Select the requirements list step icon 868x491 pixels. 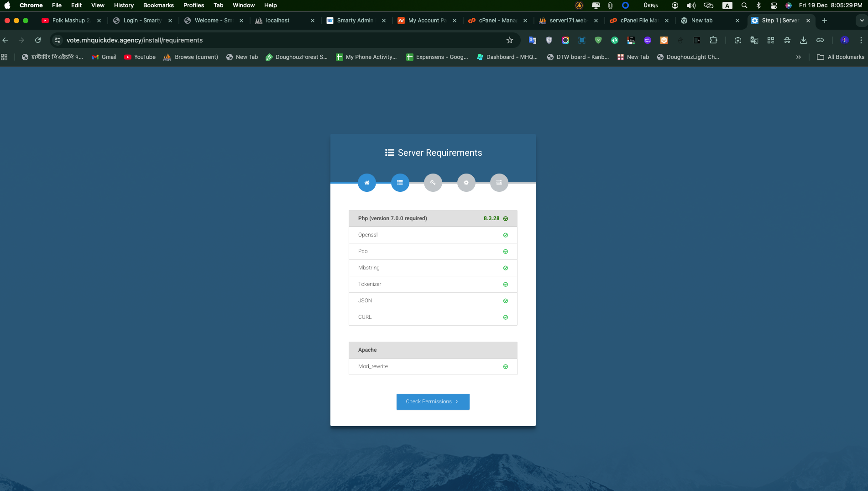tap(400, 183)
